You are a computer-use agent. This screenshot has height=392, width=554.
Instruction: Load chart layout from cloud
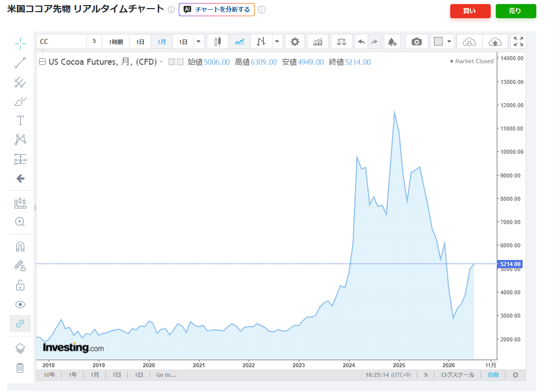click(x=469, y=41)
